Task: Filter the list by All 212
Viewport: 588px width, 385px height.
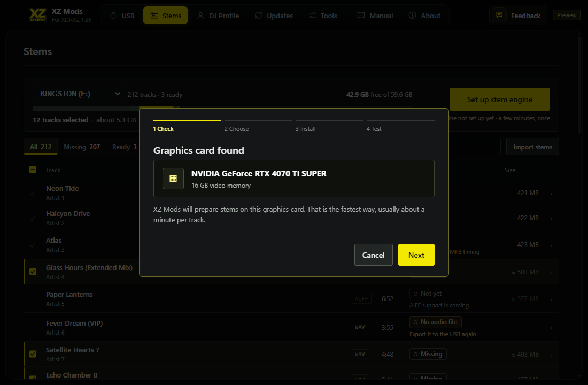Action: tap(41, 147)
